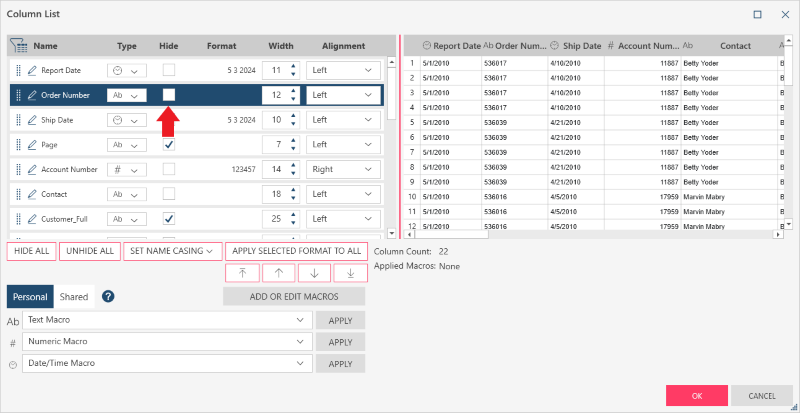Image resolution: width=800 pixels, height=413 pixels.
Task: Open Type dropdown for Order Number
Action: [127, 95]
